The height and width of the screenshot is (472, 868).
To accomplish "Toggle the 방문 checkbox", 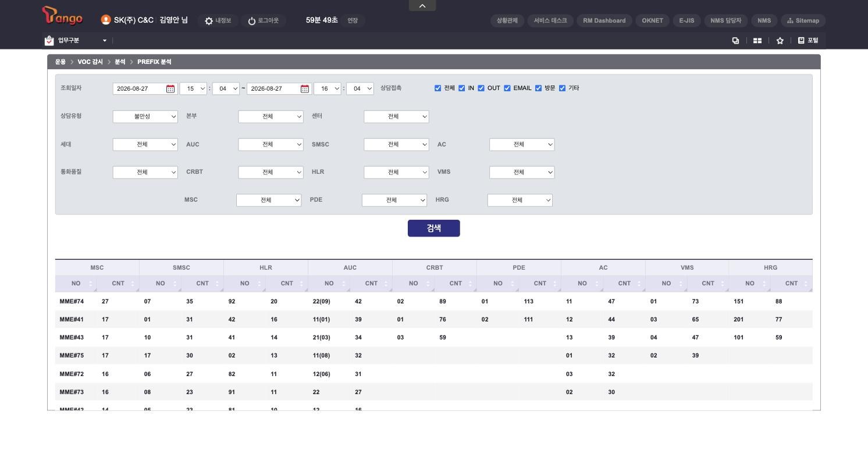I will point(538,88).
